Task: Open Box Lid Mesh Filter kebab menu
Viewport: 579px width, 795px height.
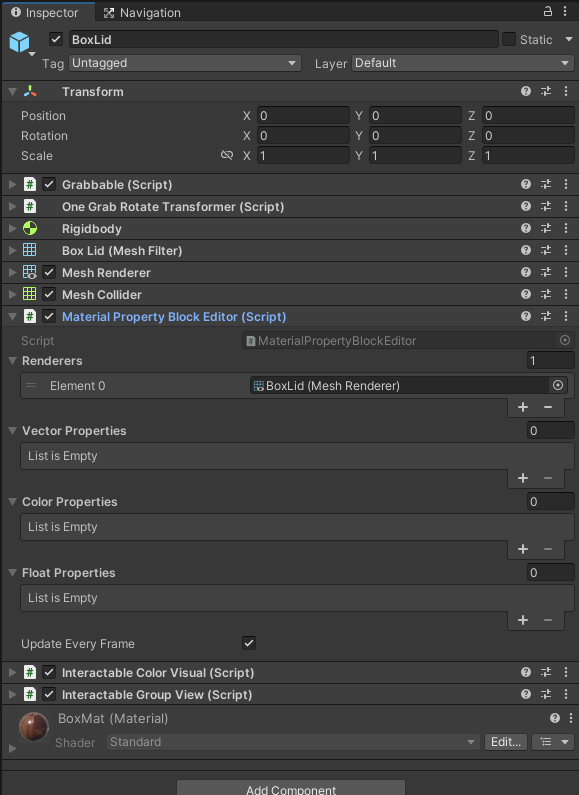Action: (x=566, y=250)
